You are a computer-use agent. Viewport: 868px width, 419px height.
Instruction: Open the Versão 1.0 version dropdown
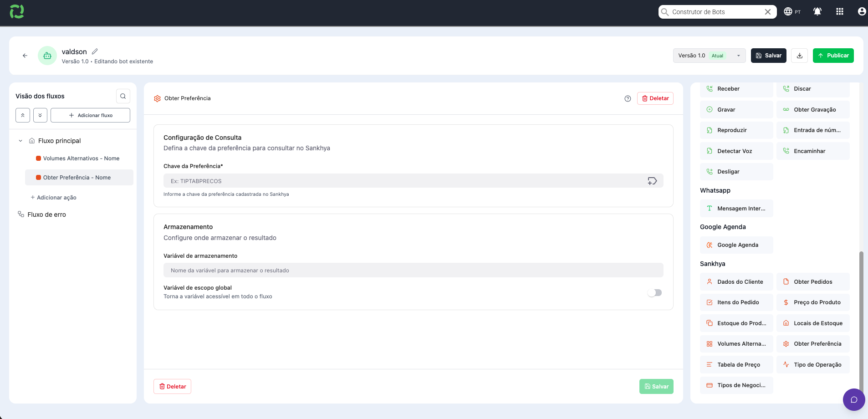pyautogui.click(x=710, y=56)
